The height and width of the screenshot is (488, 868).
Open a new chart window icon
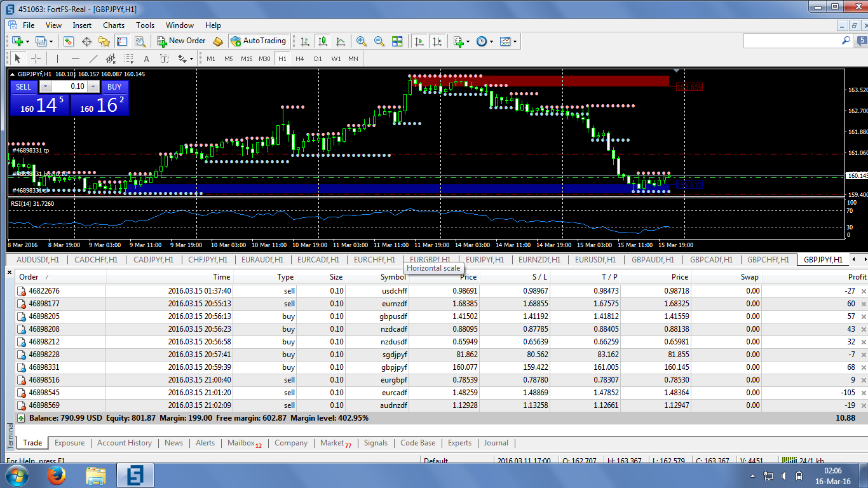(17, 41)
